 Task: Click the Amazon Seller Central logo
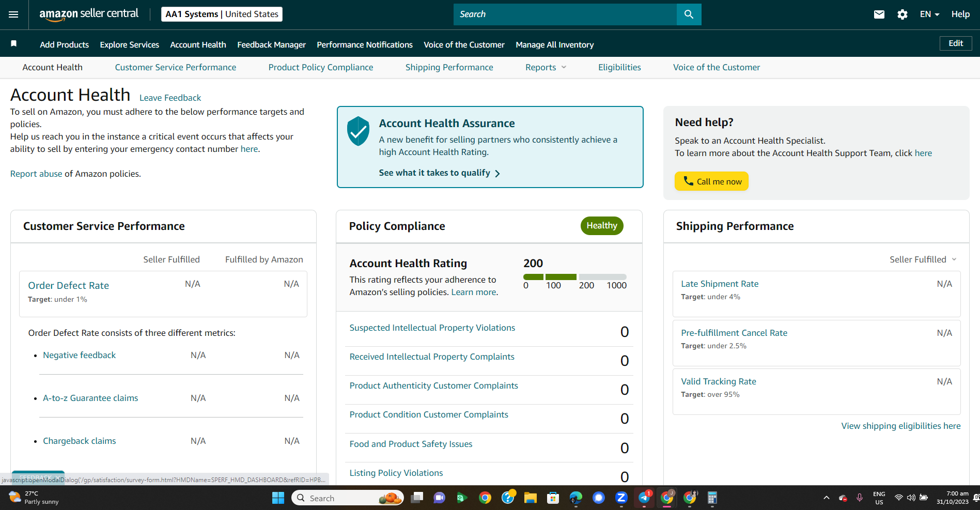[x=89, y=14]
